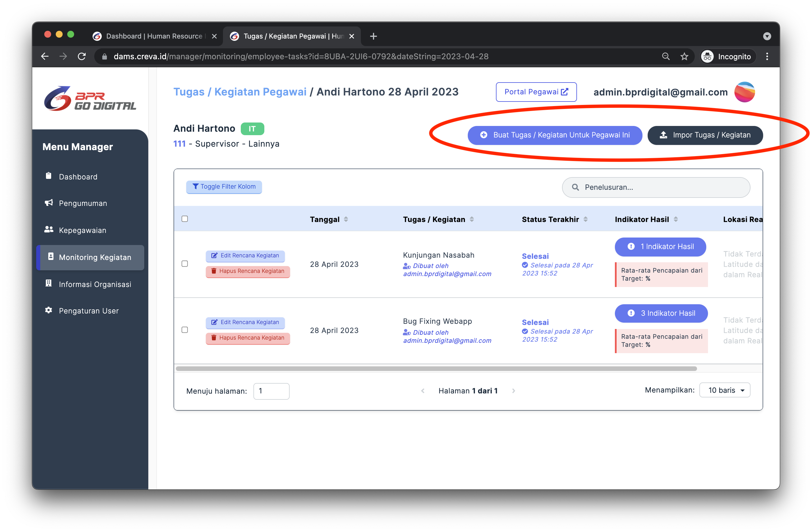Screen dimensions: 812x532
Task: Click inside Penelusuran search input field
Action: [x=657, y=186]
